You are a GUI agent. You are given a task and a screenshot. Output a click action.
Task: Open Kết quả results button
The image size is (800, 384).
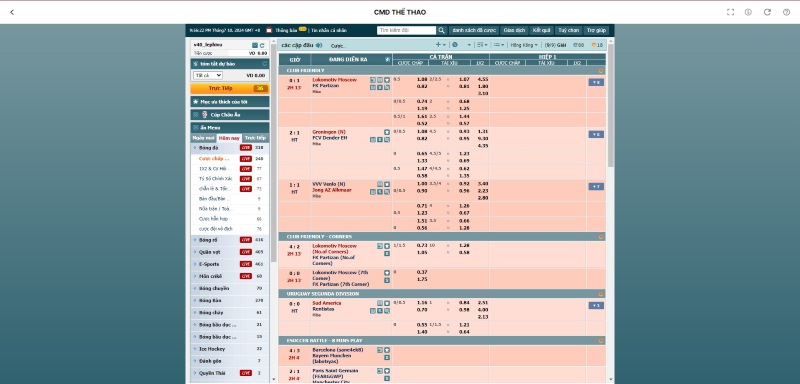coord(541,31)
